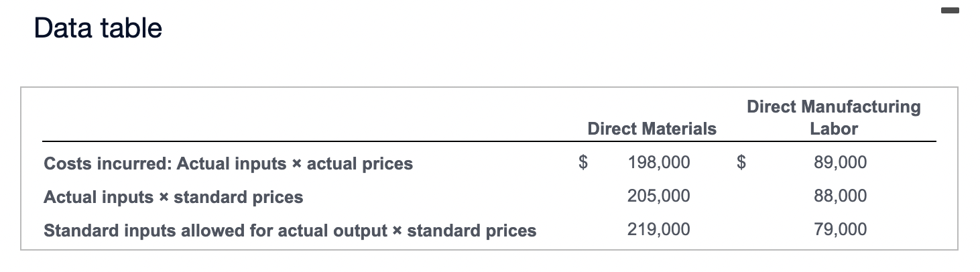Select the 89,000 labor value
This screenshot has height=272, width=980.
(840, 162)
